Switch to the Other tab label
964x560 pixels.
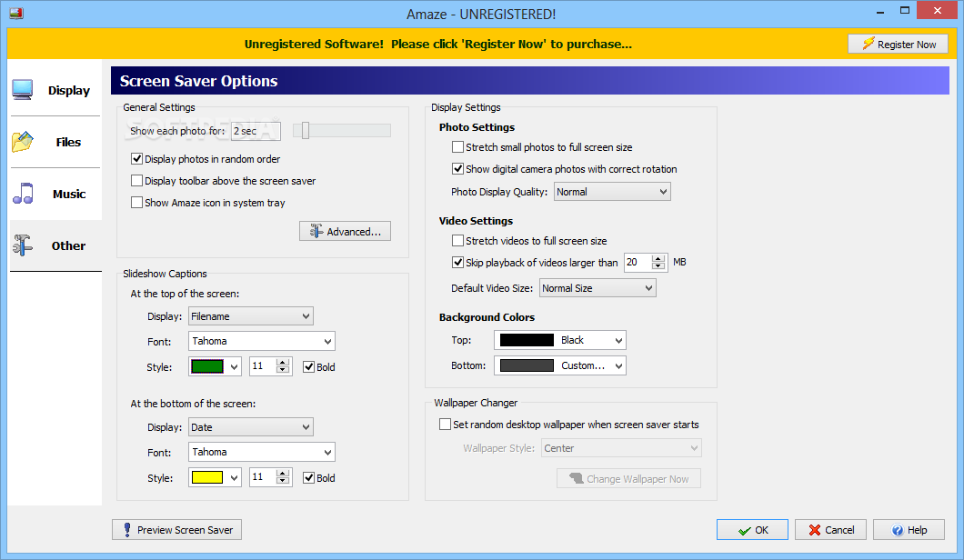(x=68, y=245)
